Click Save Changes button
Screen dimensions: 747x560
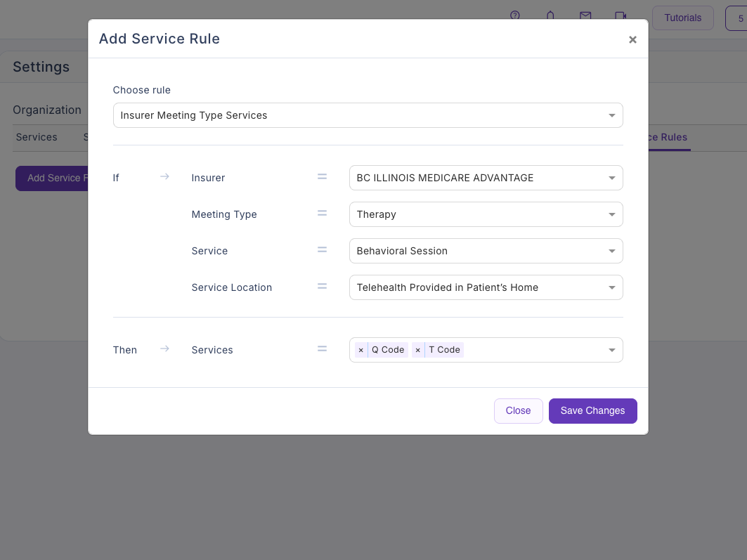[x=592, y=411]
